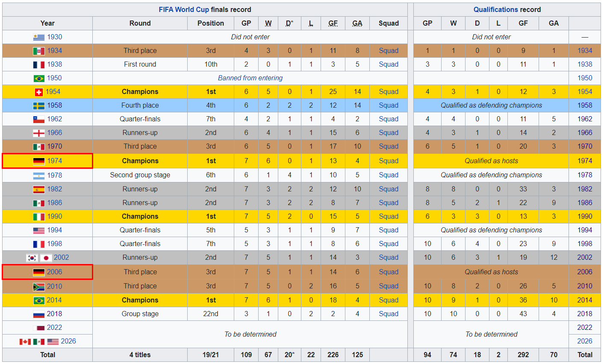Open the 1974 World Cup year link

click(x=55, y=161)
